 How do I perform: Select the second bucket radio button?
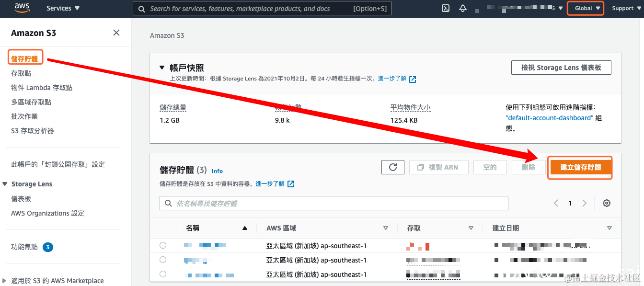(x=163, y=260)
